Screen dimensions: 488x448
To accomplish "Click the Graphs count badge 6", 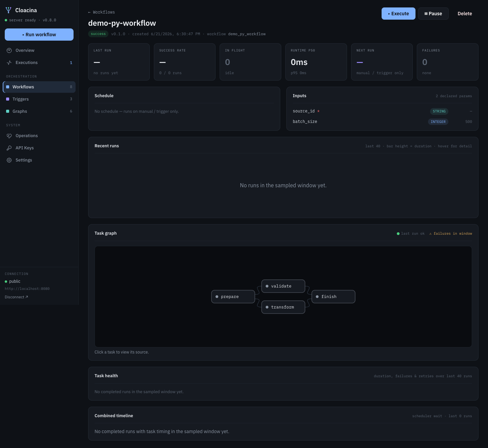I will pyautogui.click(x=71, y=111).
